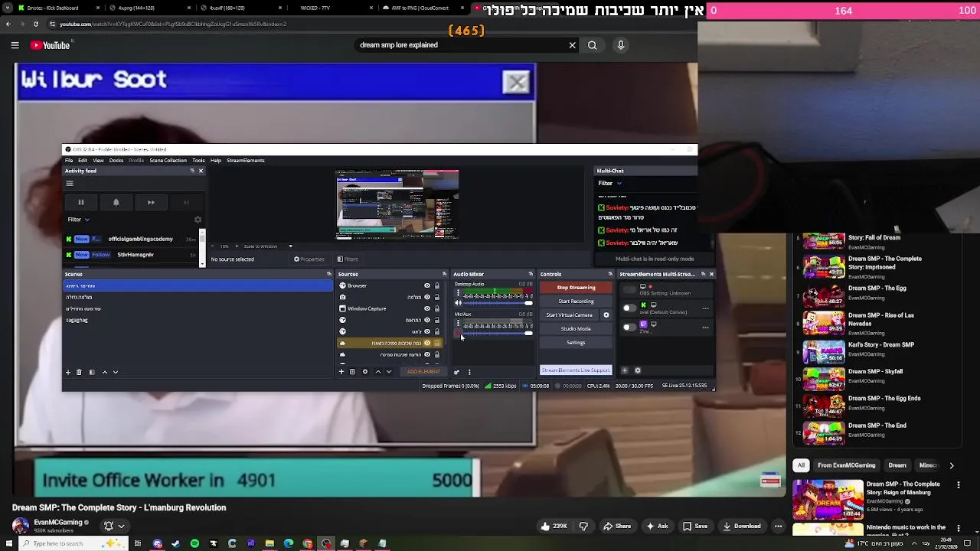Click StreamElements Live Support button
The height and width of the screenshot is (551, 980).
576,370
